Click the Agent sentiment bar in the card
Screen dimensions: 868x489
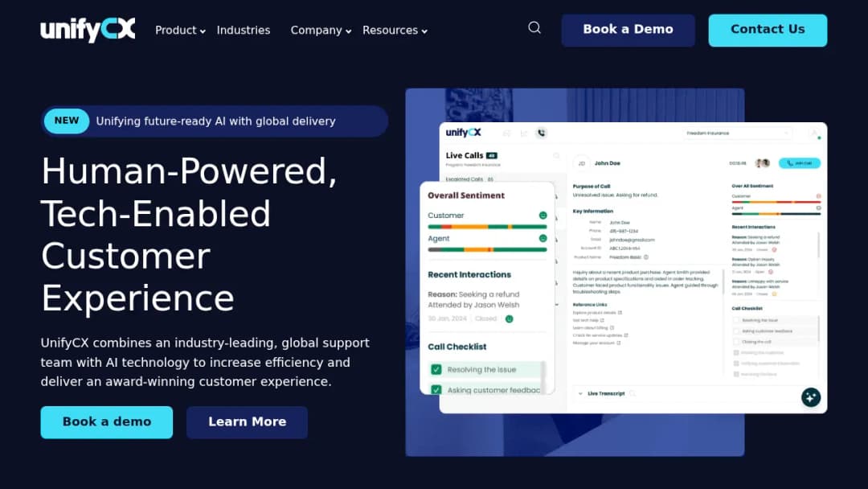487,250
